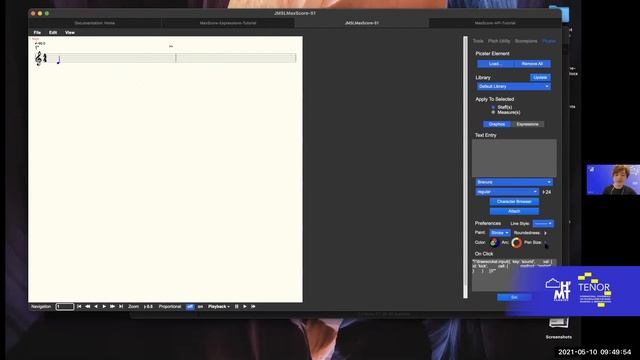Open the Character Browser

pyautogui.click(x=514, y=202)
